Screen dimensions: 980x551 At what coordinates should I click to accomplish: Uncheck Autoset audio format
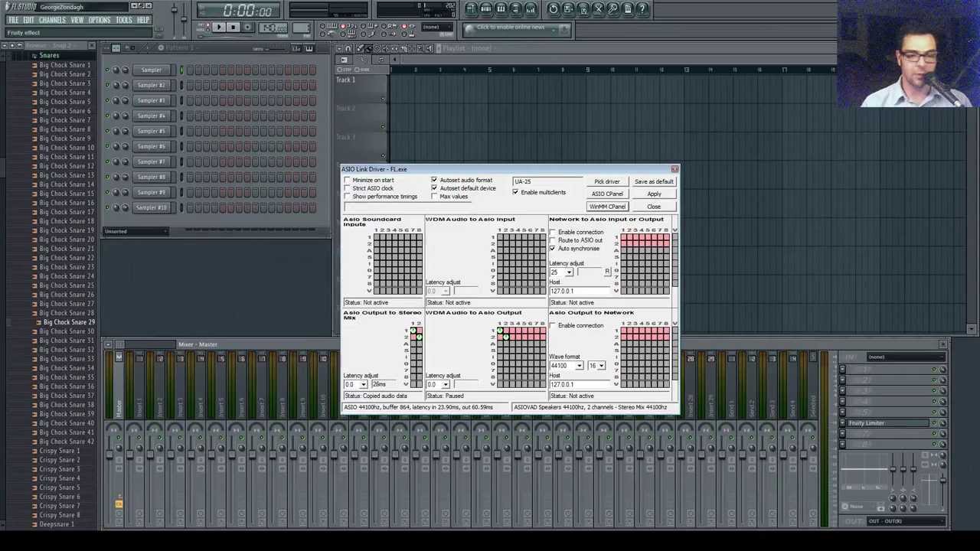click(434, 181)
